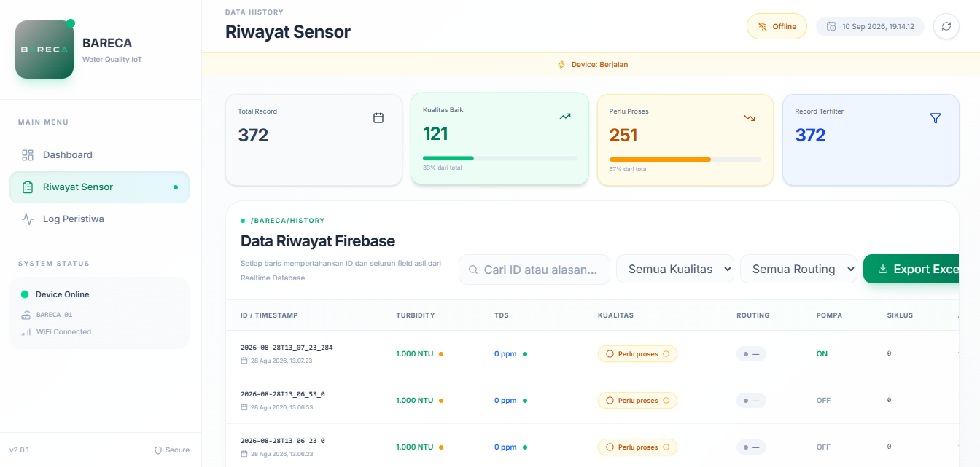
Task: Click the shield icon beside Secure
Action: [158, 450]
